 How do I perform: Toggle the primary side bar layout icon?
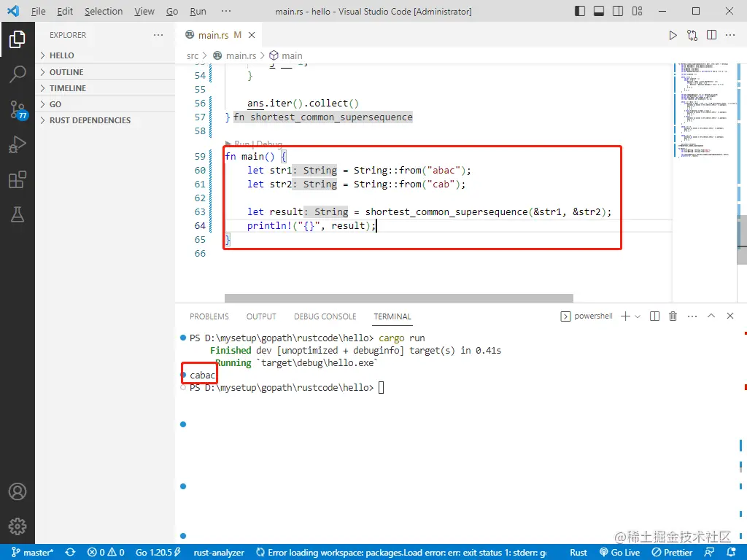580,11
